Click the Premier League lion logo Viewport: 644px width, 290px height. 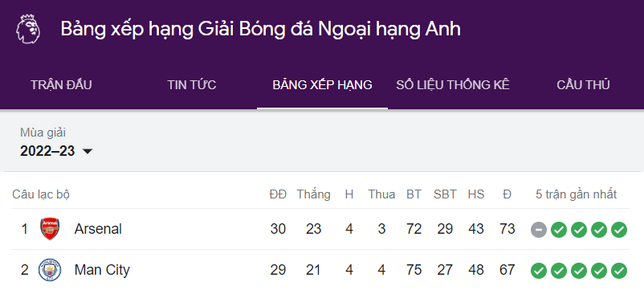coord(28,29)
